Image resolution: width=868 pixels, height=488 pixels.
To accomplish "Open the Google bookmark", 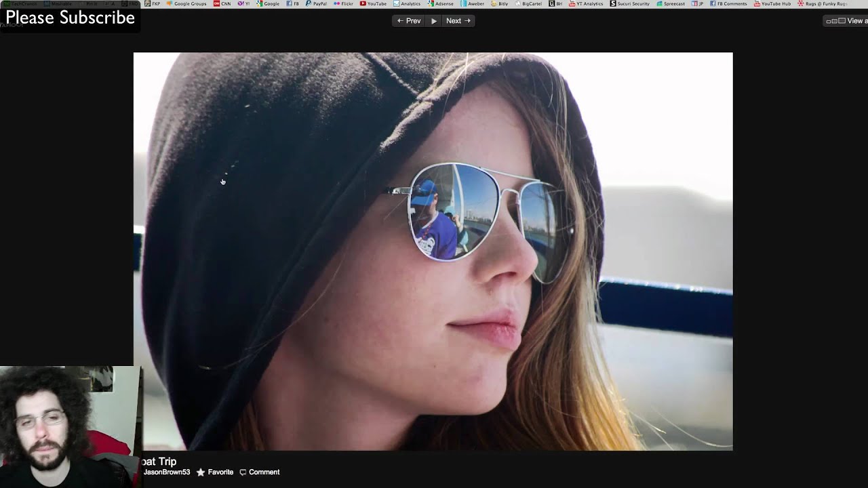I will (x=268, y=3).
